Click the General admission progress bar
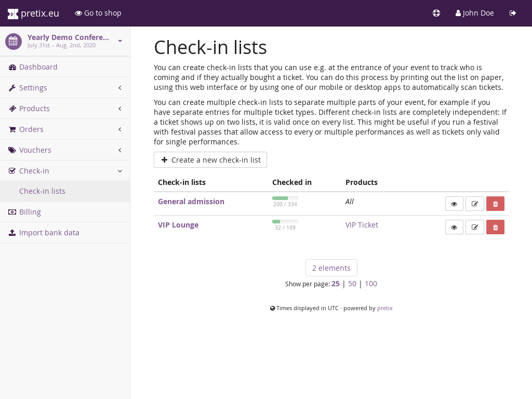The height and width of the screenshot is (399, 532). tap(285, 198)
